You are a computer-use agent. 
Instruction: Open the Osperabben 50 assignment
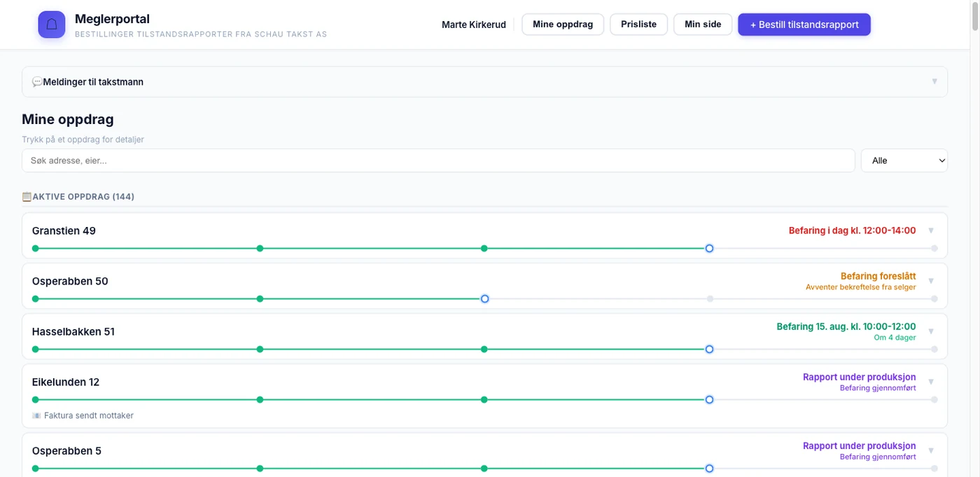[484, 286]
